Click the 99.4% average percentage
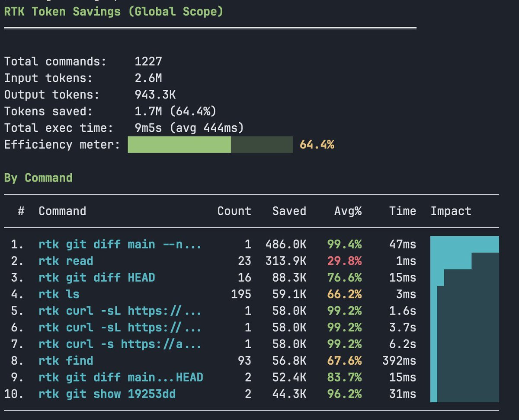The width and height of the screenshot is (519, 420). (x=345, y=245)
